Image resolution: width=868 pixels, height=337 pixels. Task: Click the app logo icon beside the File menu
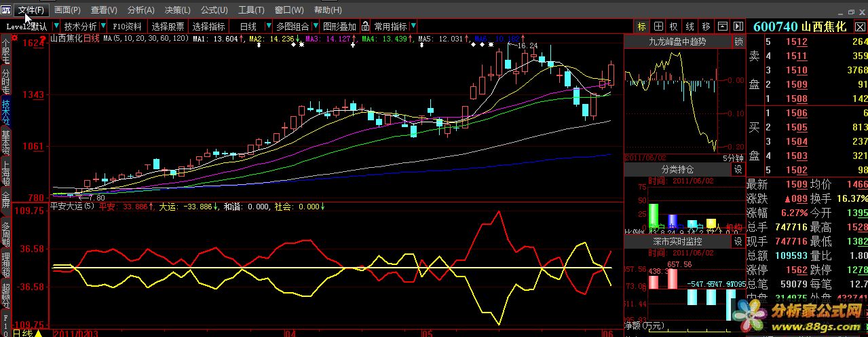7,10
